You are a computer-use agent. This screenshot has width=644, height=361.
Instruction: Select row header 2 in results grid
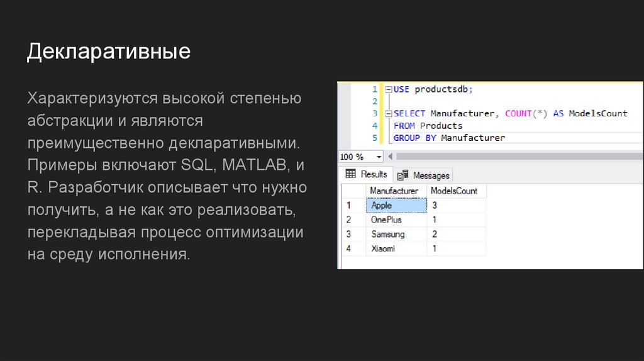coord(353,219)
